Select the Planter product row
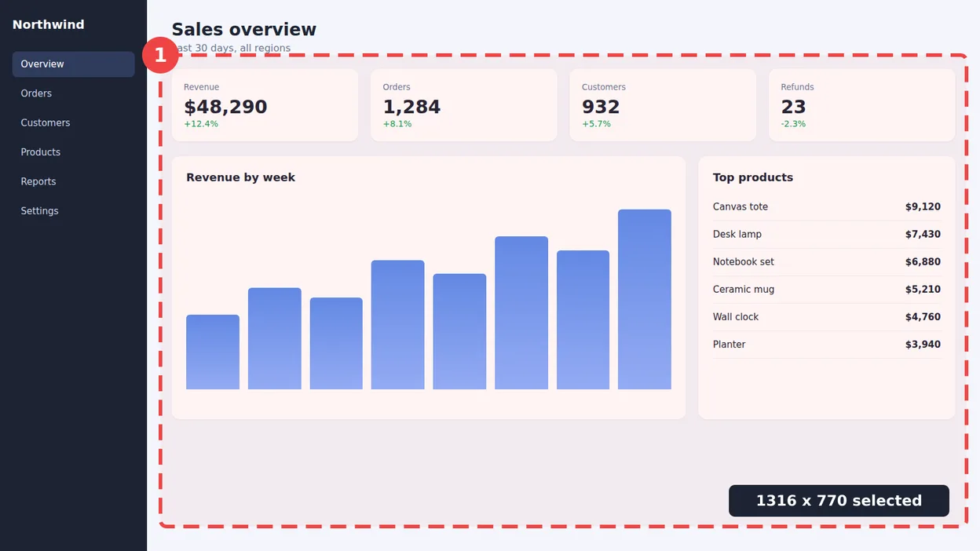This screenshot has width=980, height=551. 827,345
